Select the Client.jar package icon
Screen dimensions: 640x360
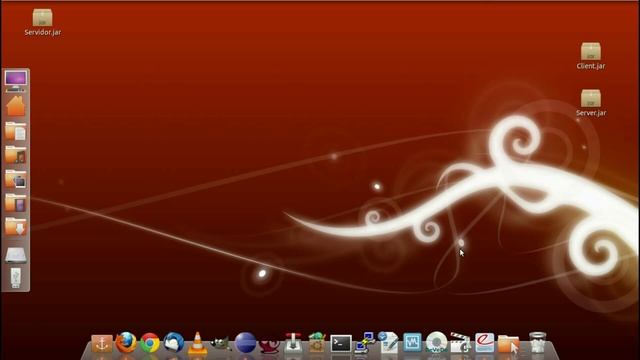[x=591, y=51]
